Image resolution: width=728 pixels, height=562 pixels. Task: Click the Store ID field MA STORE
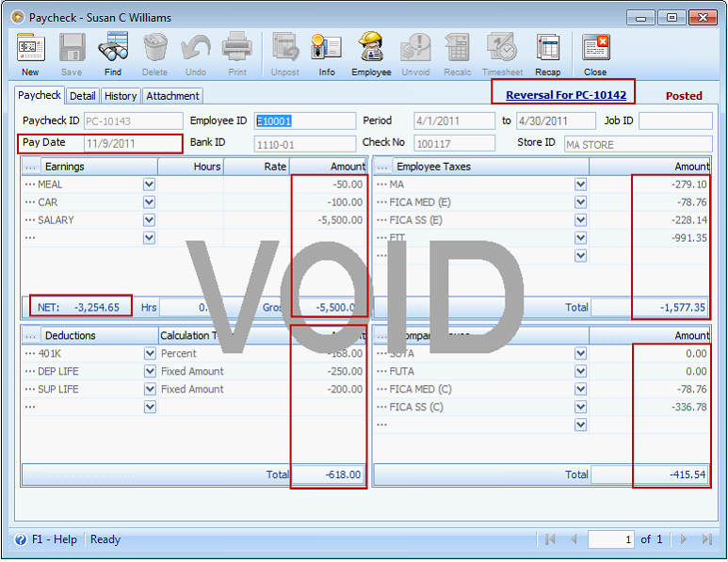pos(638,144)
